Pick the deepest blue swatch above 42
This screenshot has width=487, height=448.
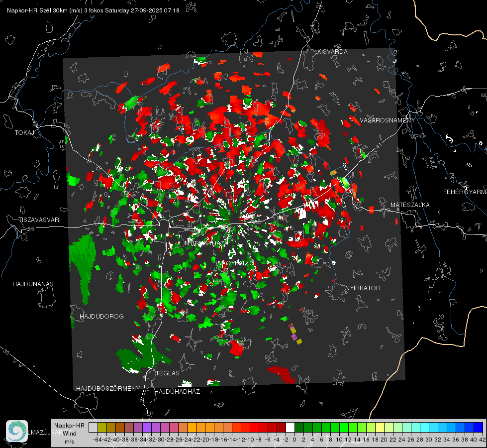pos(479,427)
